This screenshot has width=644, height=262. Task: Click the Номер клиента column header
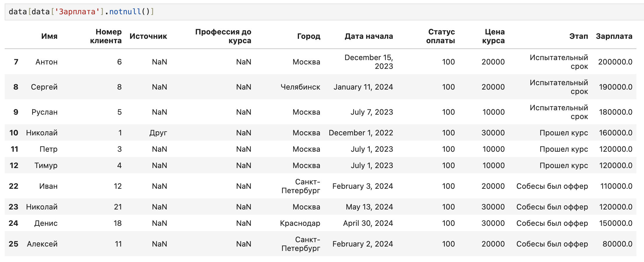(x=106, y=36)
